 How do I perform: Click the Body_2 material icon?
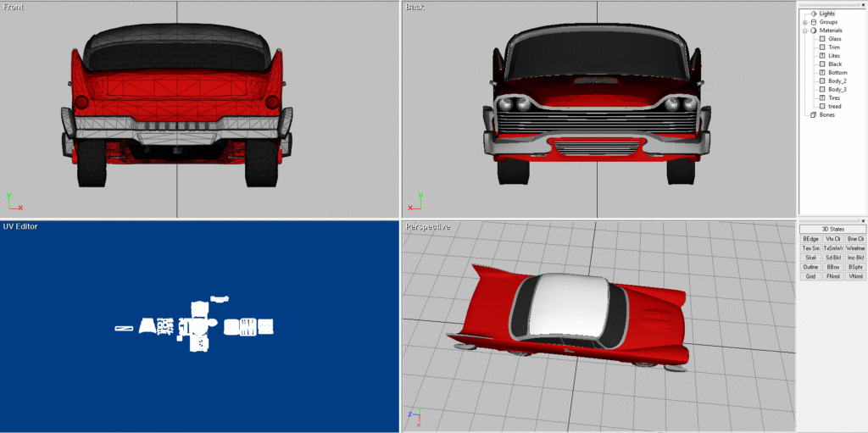[x=822, y=80]
